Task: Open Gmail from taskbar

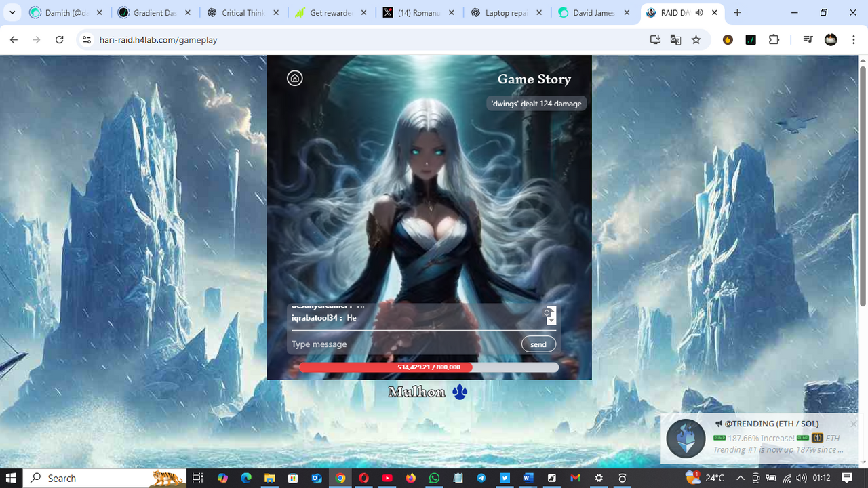Action: [x=575, y=478]
